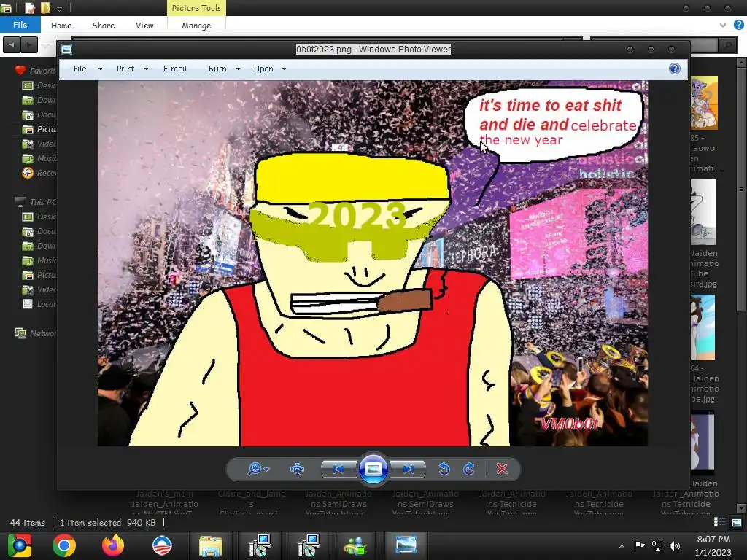Click the Explorer vertical scrollbar
Image resolution: width=747 pixels, height=560 pixels.
[741, 189]
